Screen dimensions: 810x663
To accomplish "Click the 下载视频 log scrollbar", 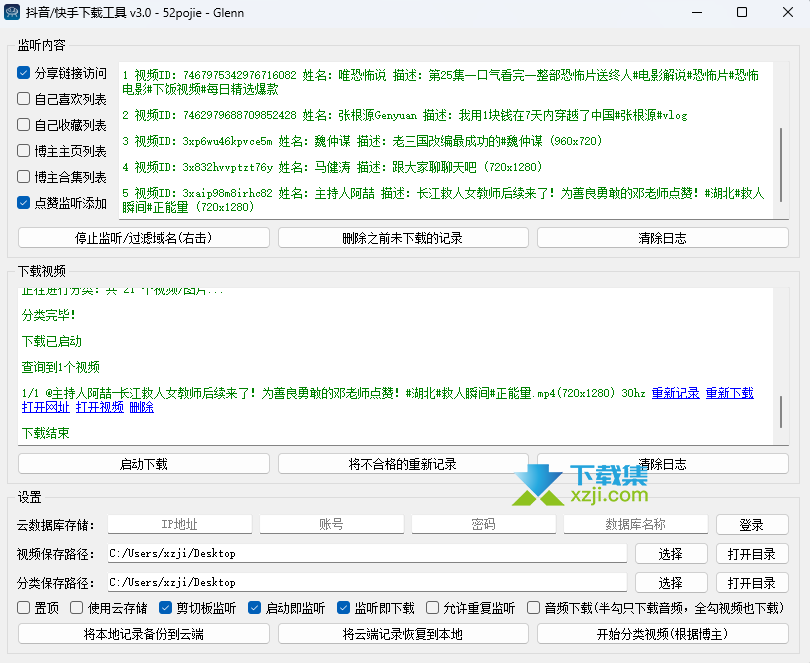I will pos(781,411).
